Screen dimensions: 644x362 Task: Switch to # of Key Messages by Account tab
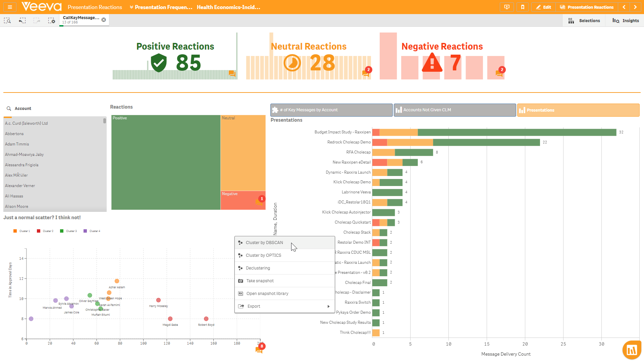tap(331, 110)
